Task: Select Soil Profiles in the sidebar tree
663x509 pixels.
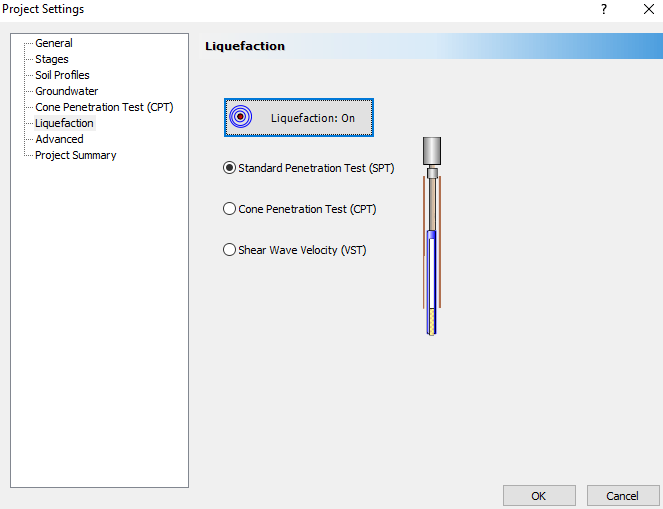Action: click(x=62, y=76)
